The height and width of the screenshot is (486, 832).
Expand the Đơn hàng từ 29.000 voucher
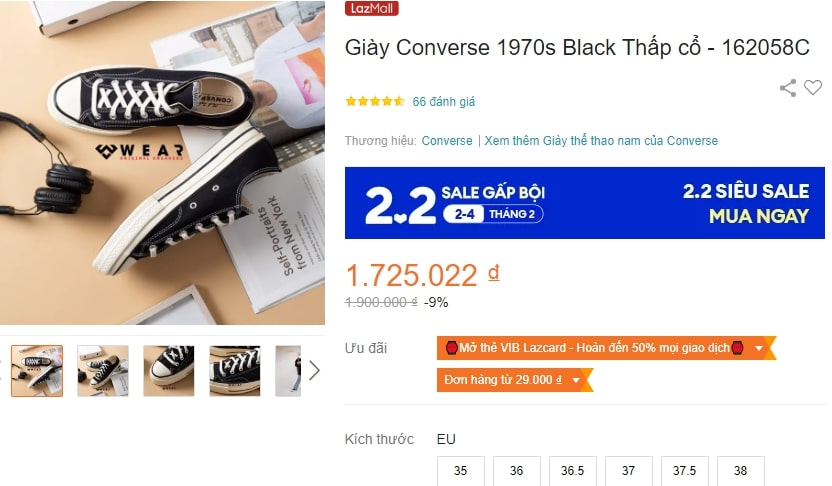(576, 380)
